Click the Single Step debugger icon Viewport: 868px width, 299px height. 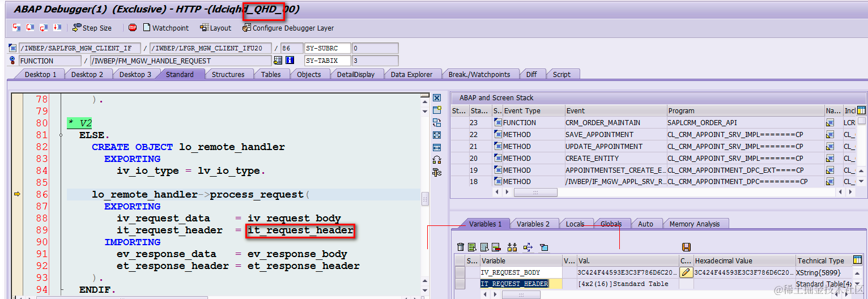coord(16,27)
